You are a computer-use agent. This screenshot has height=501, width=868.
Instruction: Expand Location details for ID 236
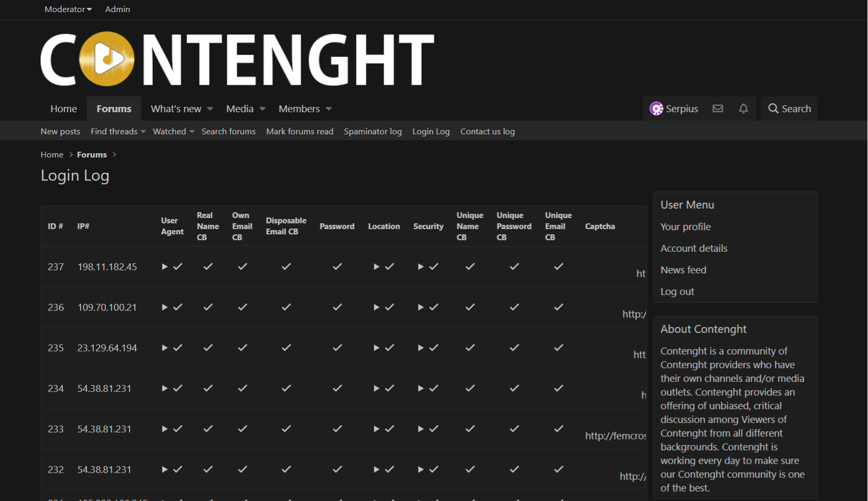point(376,308)
